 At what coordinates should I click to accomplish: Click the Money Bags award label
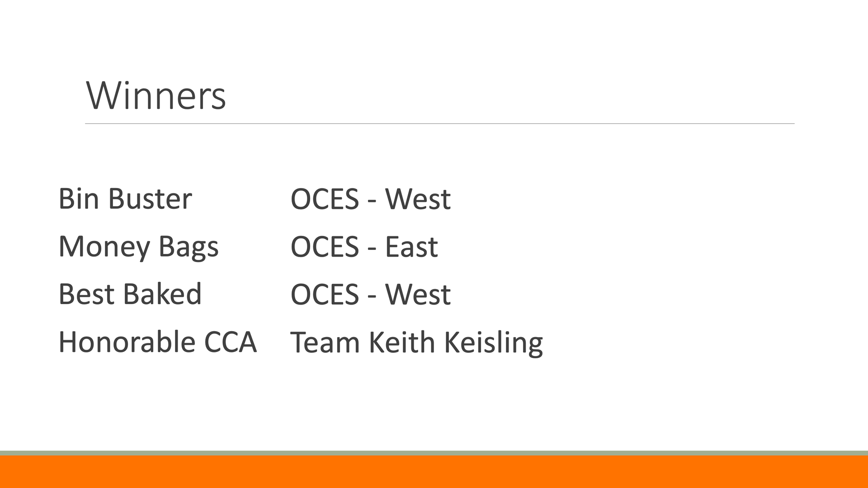point(138,247)
